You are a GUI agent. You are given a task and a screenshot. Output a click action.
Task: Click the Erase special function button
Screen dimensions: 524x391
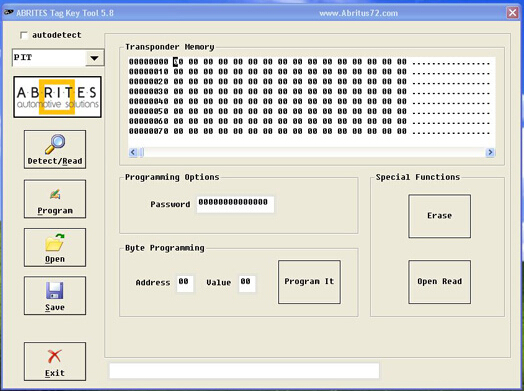(x=439, y=216)
